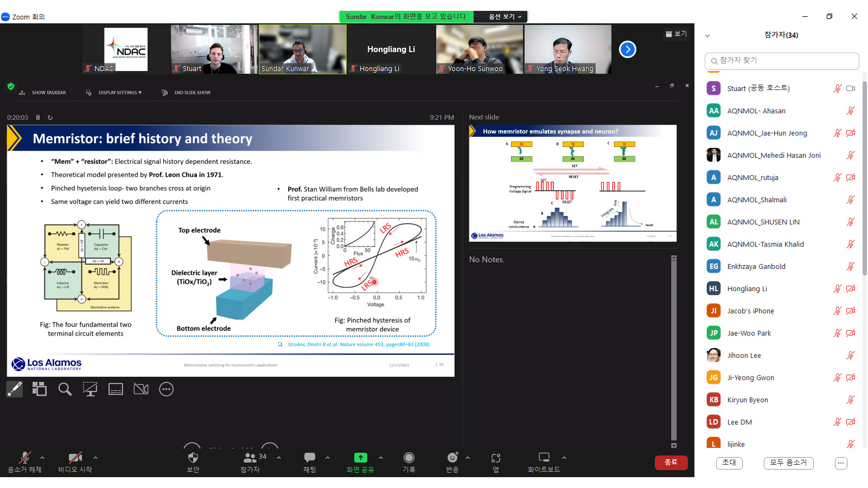Image resolution: width=868 pixels, height=488 pixels.
Task: Click Stuart's video camera icon
Action: pyautogui.click(x=851, y=88)
